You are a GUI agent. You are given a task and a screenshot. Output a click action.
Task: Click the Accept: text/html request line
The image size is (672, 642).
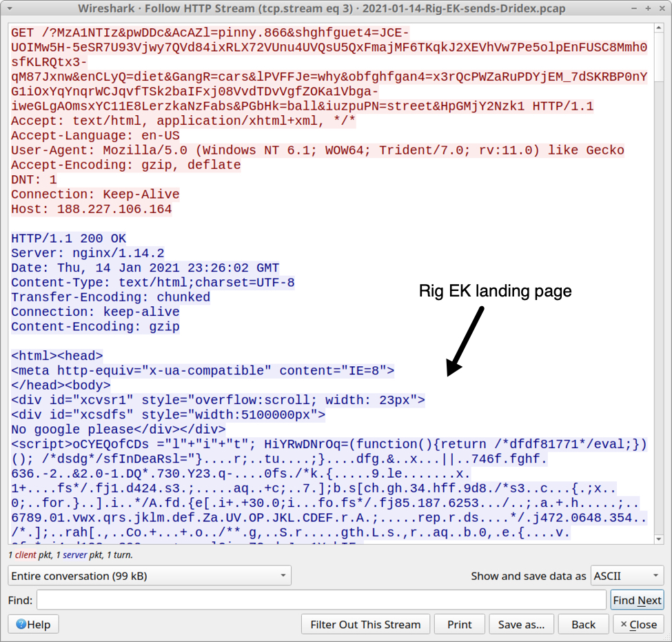click(183, 121)
